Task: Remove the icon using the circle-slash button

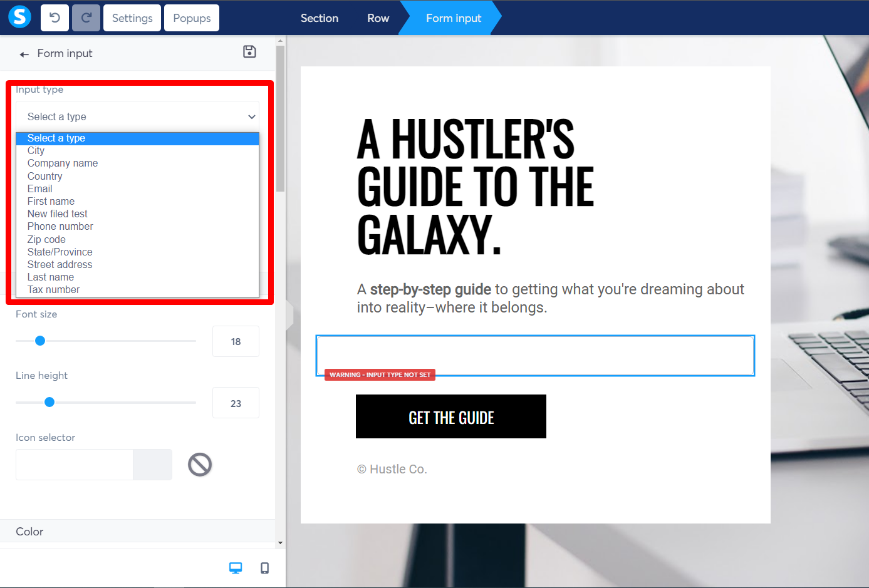Action: pos(199,464)
